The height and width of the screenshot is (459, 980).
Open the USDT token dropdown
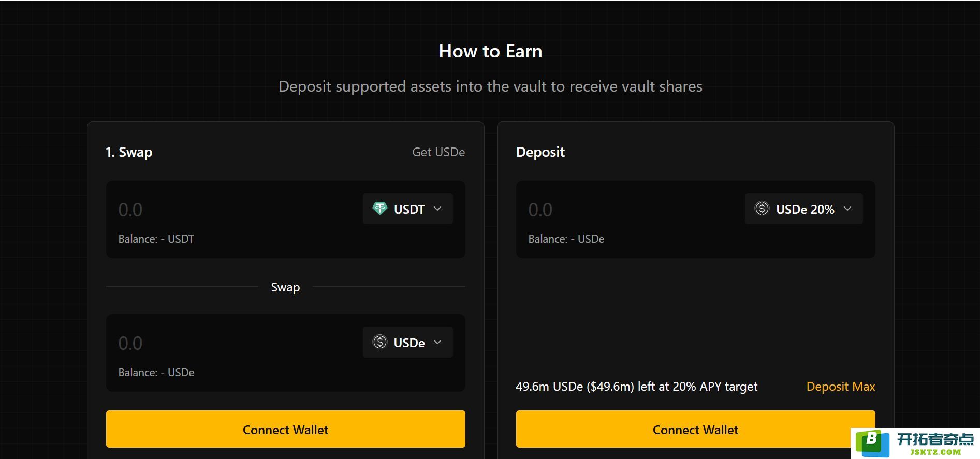[x=408, y=209]
